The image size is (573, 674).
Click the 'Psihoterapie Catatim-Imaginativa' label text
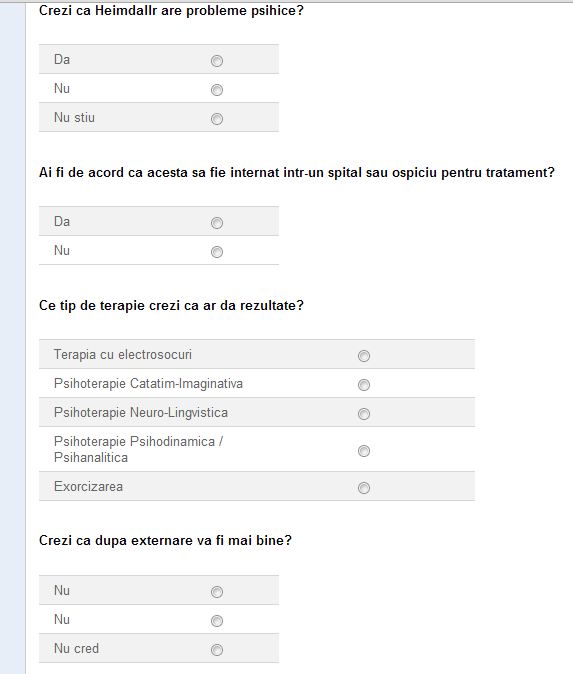coord(148,383)
